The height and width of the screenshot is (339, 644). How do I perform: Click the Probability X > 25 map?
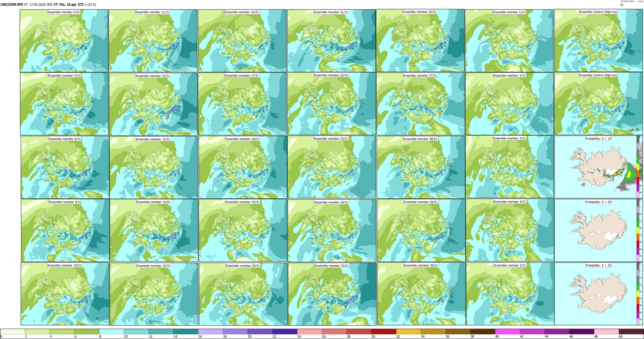598,294
